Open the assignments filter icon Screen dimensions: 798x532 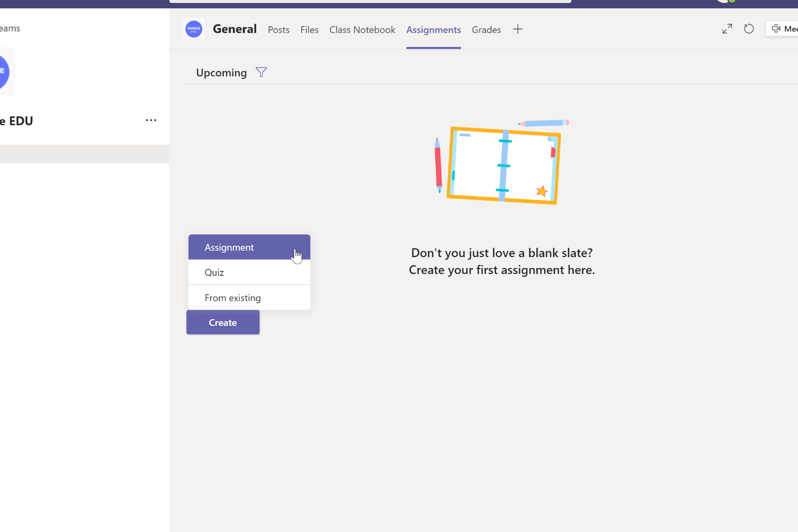click(x=261, y=72)
